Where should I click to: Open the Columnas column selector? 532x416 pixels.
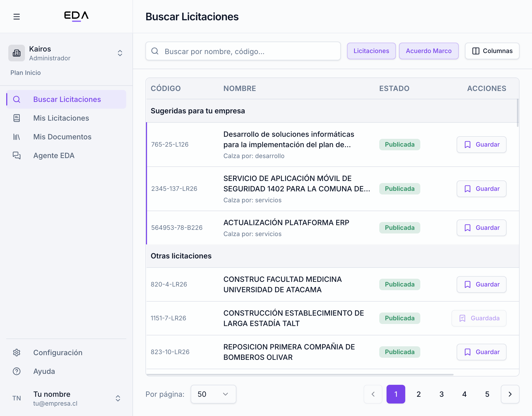tap(492, 51)
